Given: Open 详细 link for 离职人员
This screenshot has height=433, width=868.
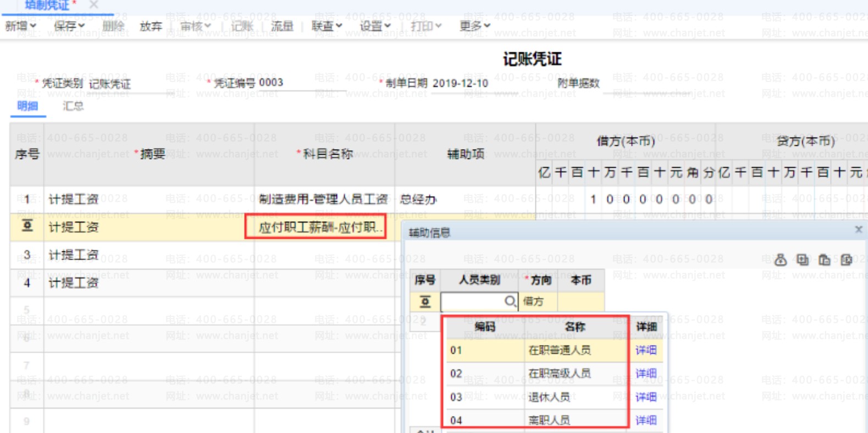Looking at the screenshot, I should [x=646, y=420].
